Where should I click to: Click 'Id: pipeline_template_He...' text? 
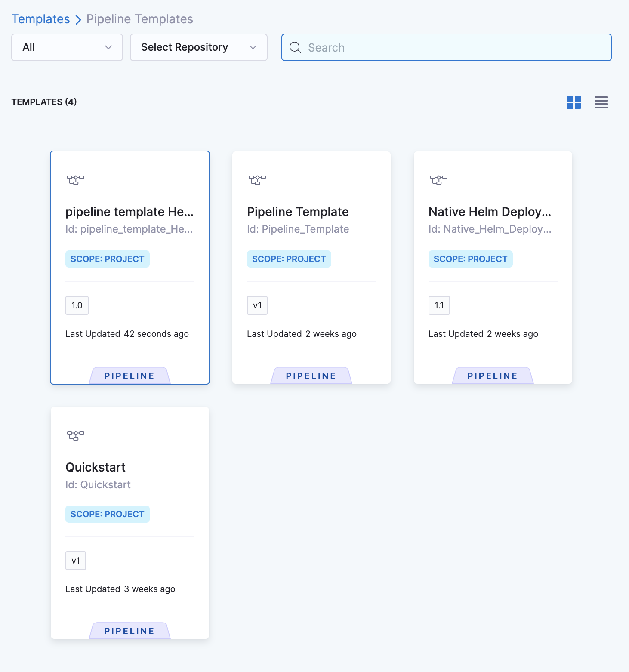click(129, 229)
